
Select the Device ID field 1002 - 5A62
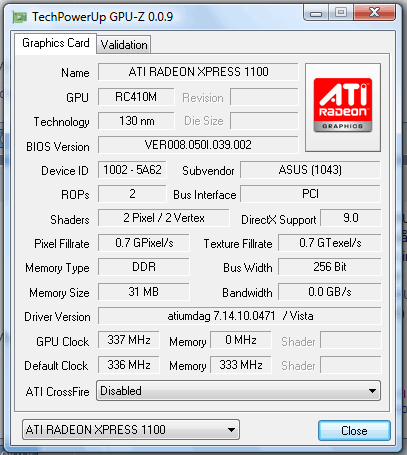[x=132, y=170]
